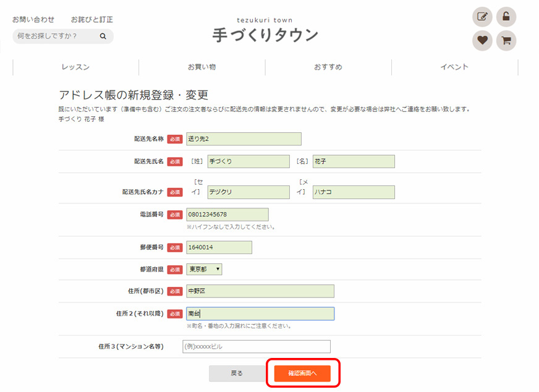Focus the 住所3 (マンション名等) field

pos(257,346)
